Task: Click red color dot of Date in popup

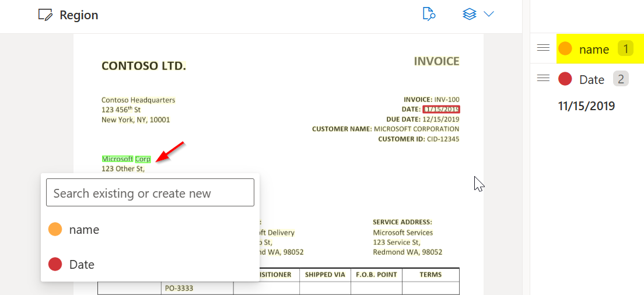Action: point(55,264)
